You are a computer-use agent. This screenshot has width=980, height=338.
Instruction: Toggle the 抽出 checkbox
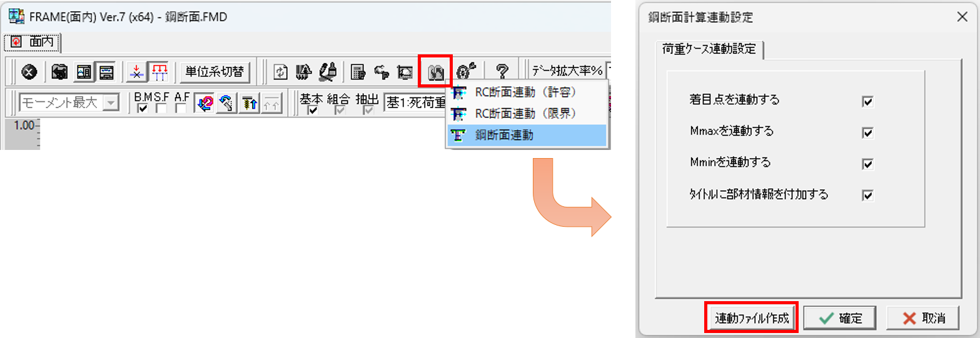(368, 110)
